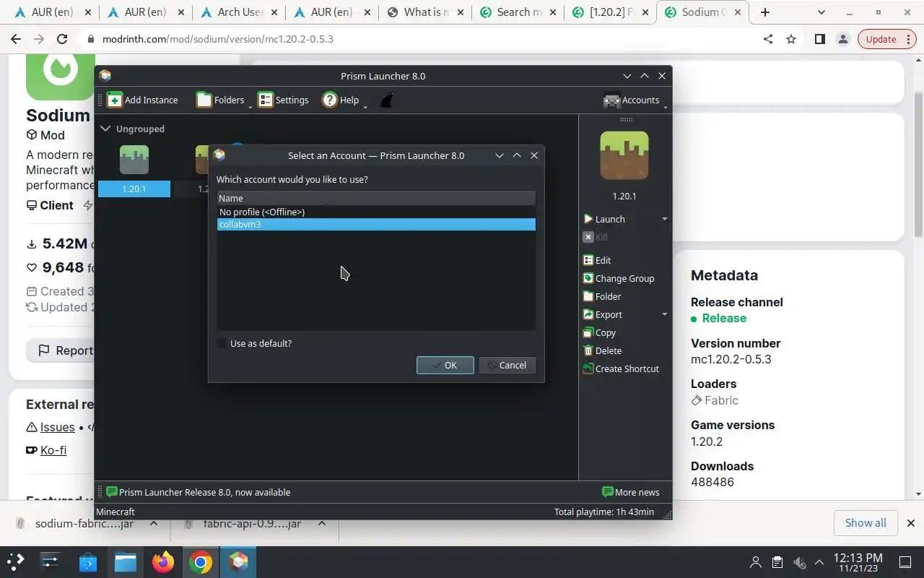This screenshot has width=924, height=578.
Task: Click the cat icon in Prism toolbar
Action: [386, 100]
